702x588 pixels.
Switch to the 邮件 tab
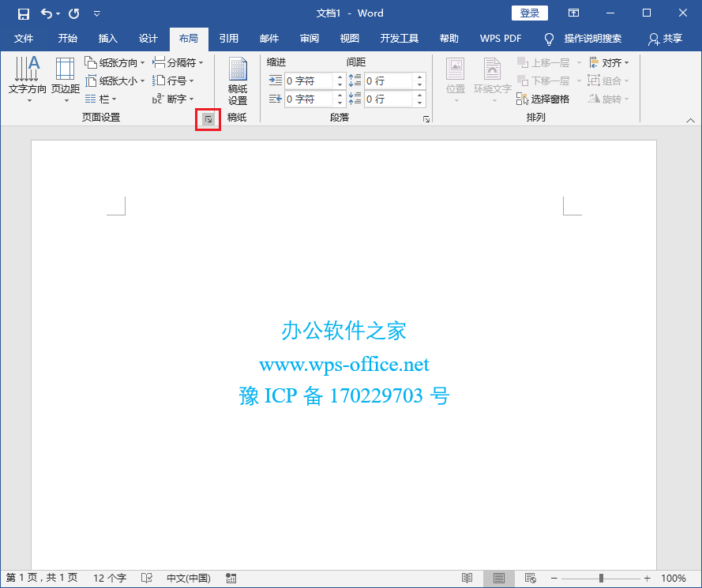click(x=269, y=39)
